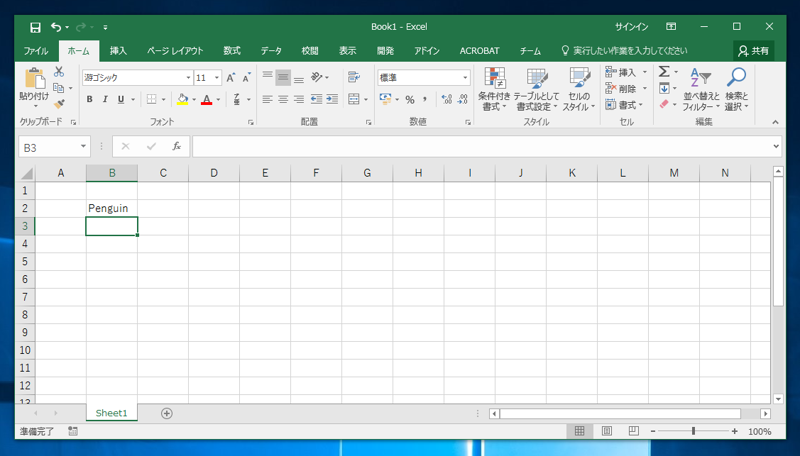This screenshot has width=800, height=456.
Task: Open fill color palette dropdown arrow
Action: click(194, 99)
